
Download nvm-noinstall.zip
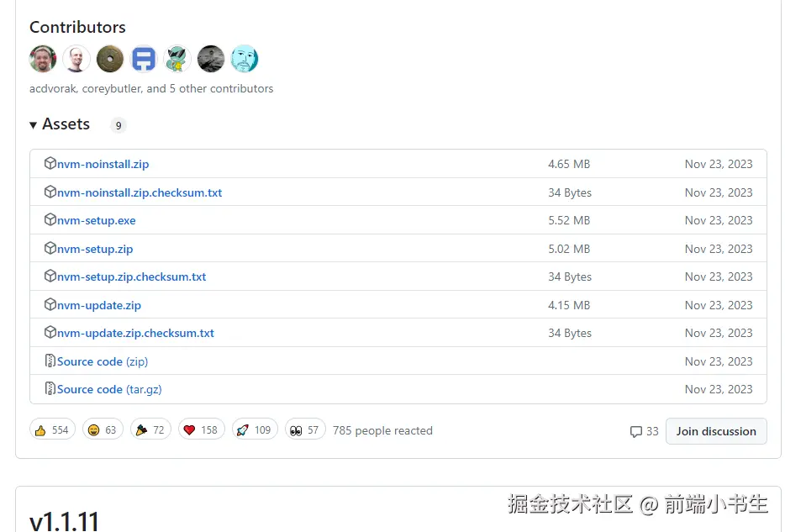[103, 164]
